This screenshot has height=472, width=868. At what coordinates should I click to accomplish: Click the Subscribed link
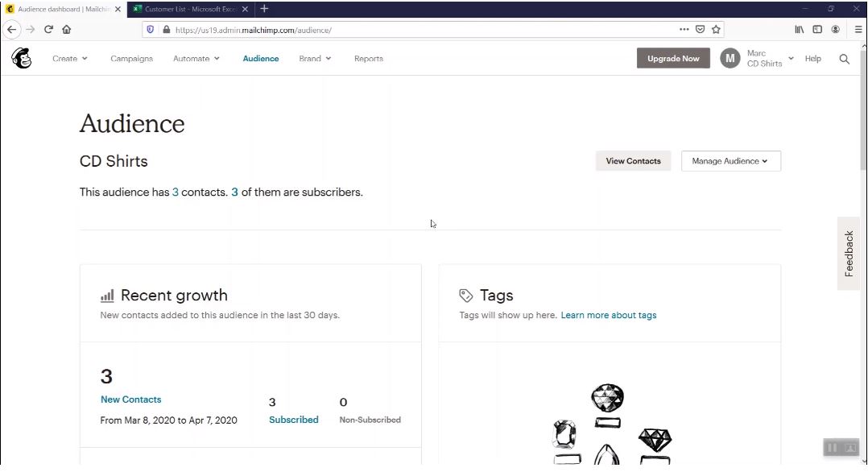tap(293, 420)
